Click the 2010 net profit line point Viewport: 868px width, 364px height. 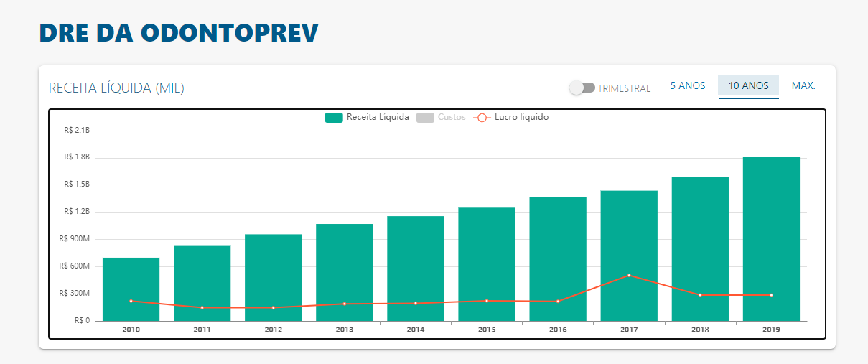click(x=131, y=301)
